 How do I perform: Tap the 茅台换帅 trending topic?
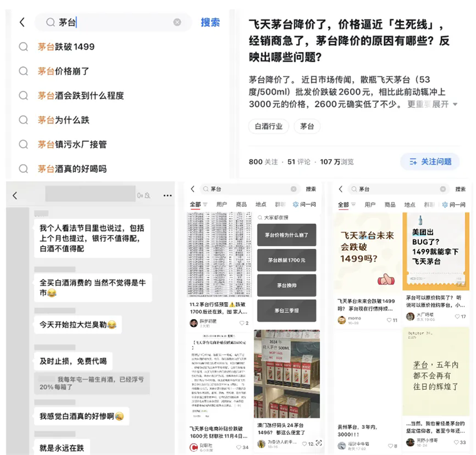tap(286, 285)
